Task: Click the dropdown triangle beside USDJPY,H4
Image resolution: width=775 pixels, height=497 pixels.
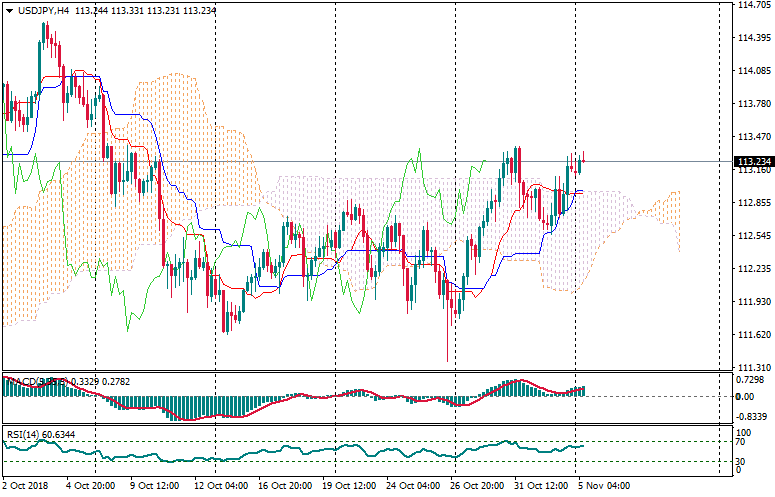Action: (x=9, y=10)
